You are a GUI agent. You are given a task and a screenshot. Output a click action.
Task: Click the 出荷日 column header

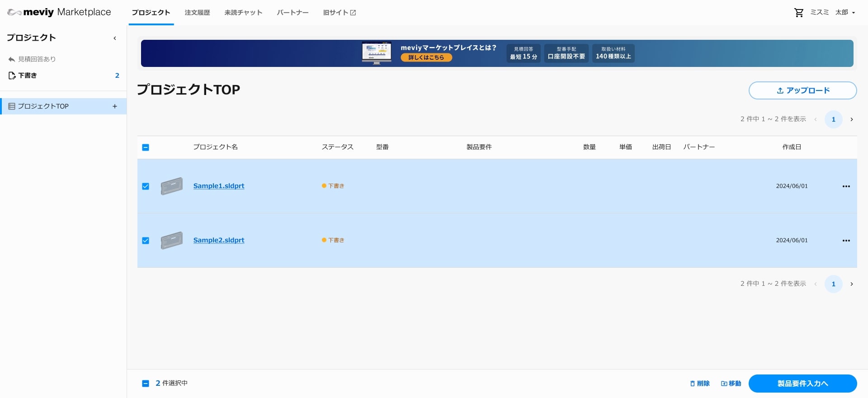click(662, 147)
